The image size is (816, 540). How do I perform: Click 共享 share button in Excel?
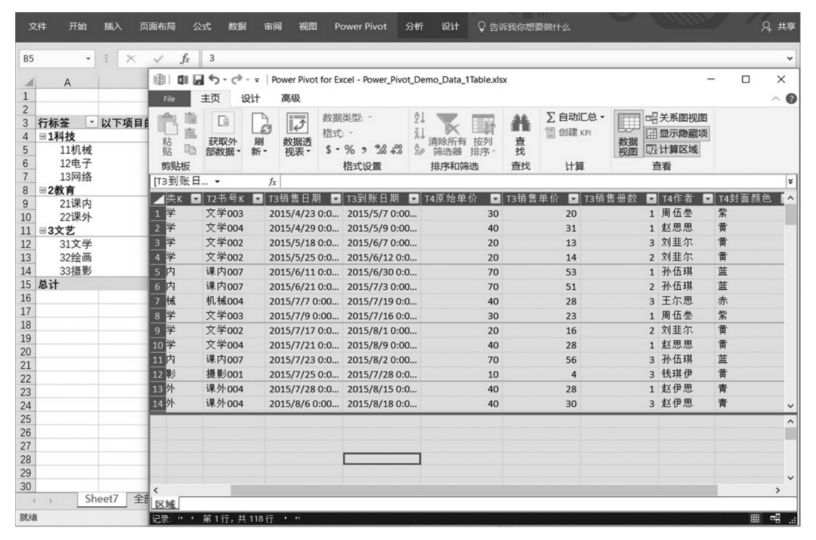point(779,27)
